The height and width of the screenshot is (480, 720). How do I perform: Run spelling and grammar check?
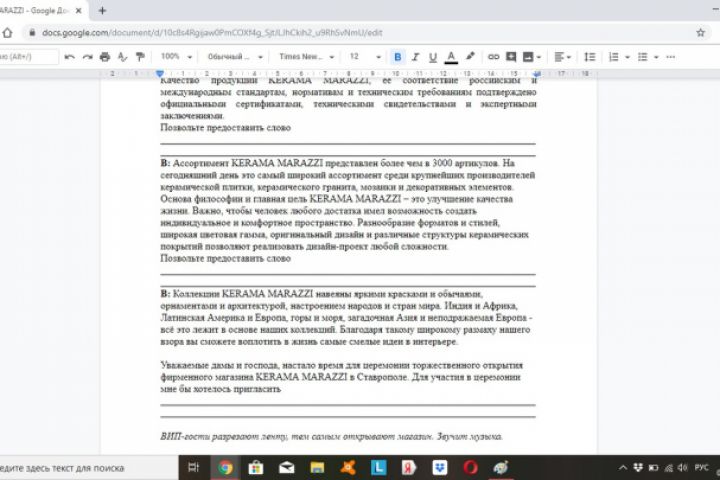[x=122, y=57]
